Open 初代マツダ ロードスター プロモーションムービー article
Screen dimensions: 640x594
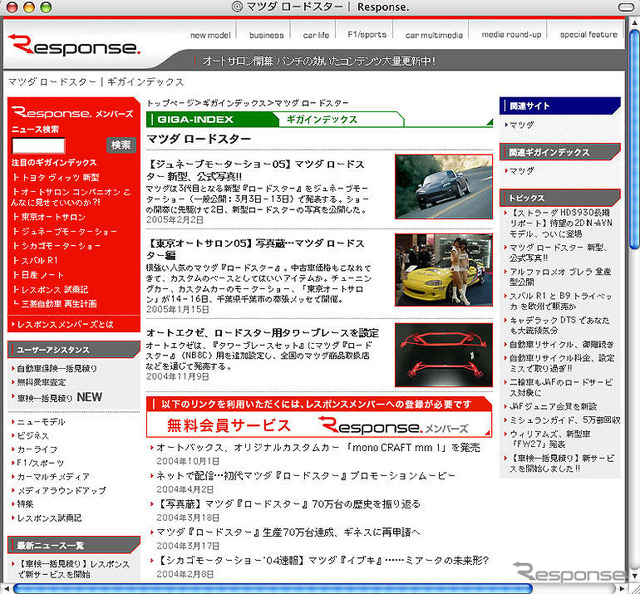tap(306, 476)
